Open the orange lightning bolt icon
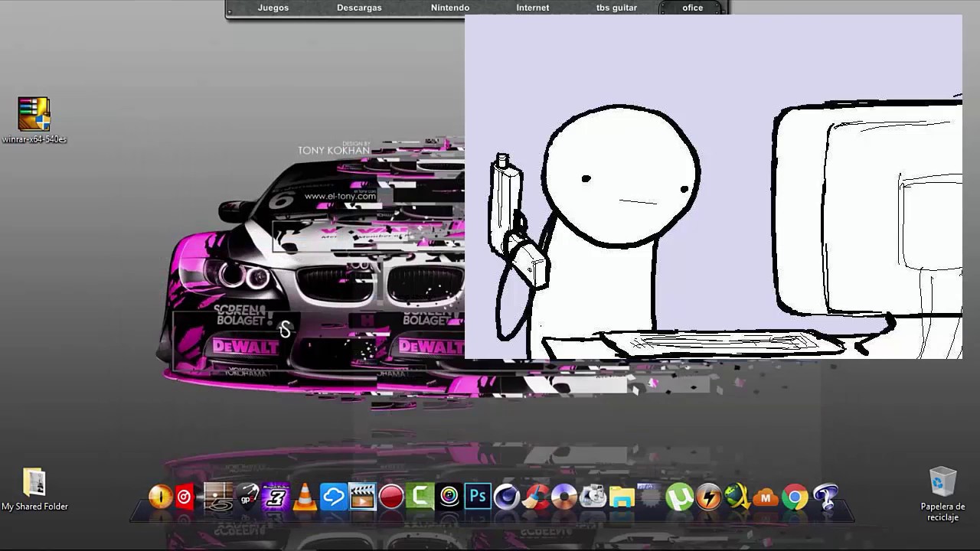Image resolution: width=980 pixels, height=551 pixels. click(x=708, y=497)
